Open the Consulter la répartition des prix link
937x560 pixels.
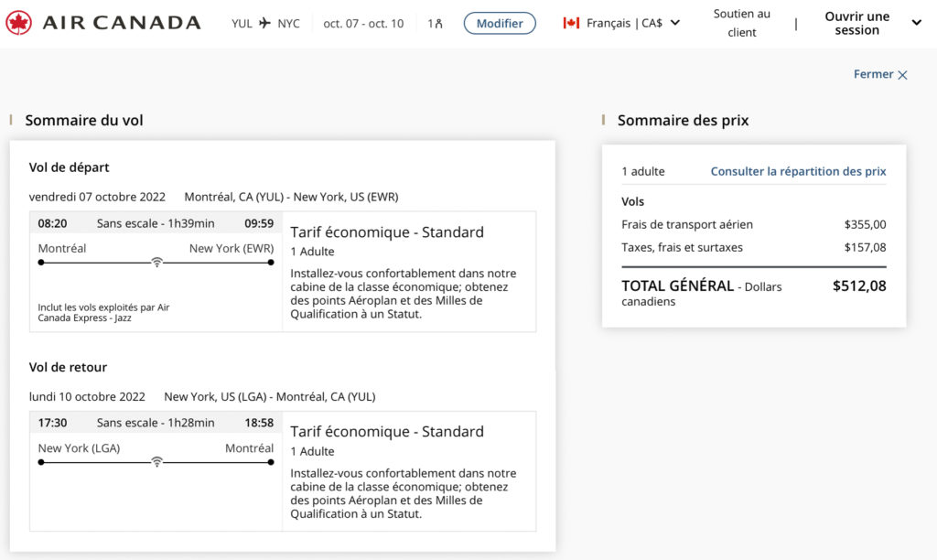(x=798, y=171)
